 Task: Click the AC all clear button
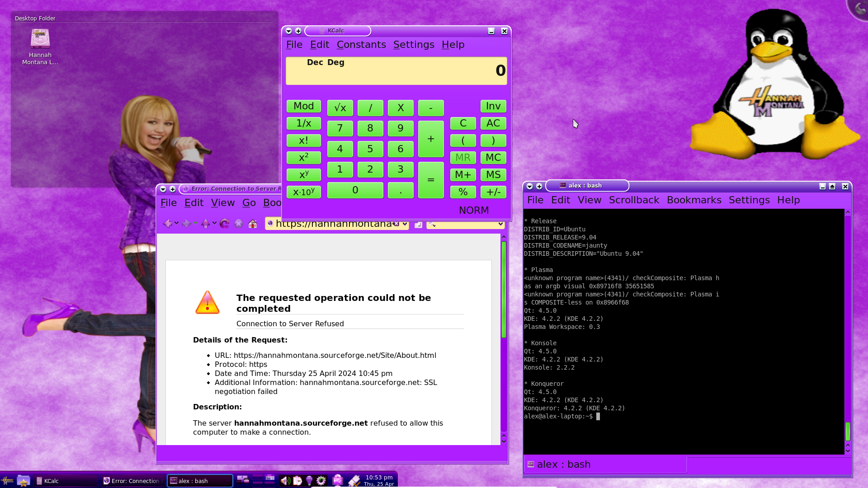(493, 123)
